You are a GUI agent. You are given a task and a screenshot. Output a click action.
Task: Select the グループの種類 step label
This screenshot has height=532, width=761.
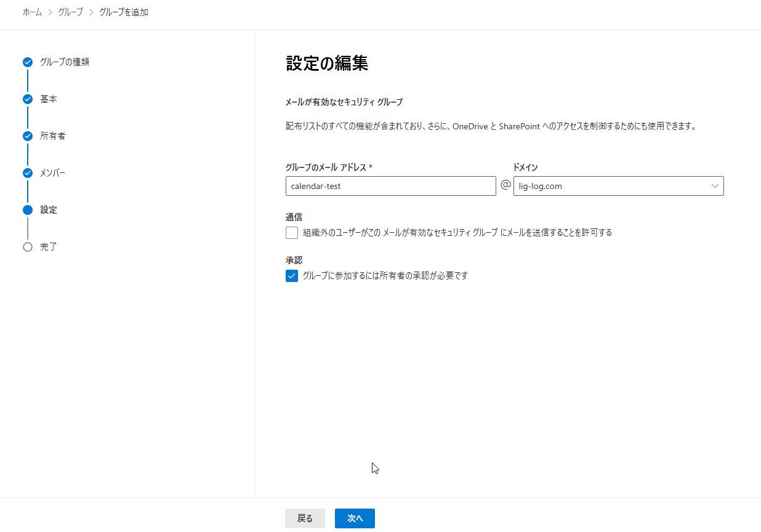[x=65, y=62]
